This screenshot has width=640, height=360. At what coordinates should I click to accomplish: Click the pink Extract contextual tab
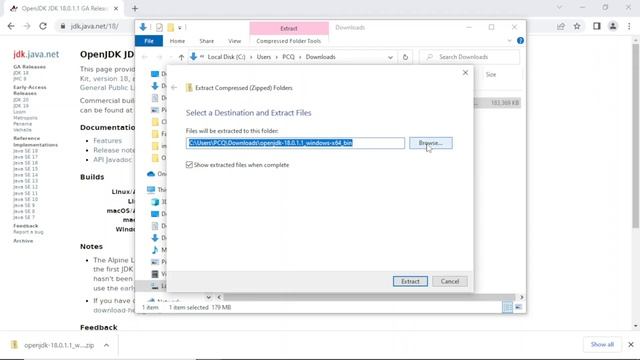tap(289, 28)
